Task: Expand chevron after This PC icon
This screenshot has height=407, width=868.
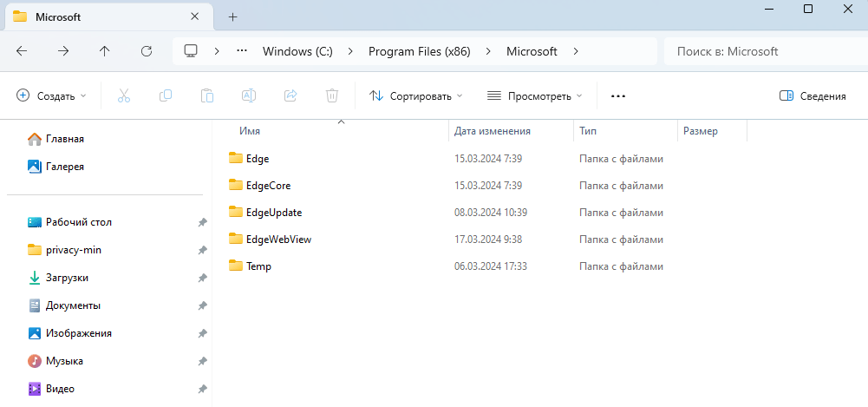Action: tap(217, 51)
